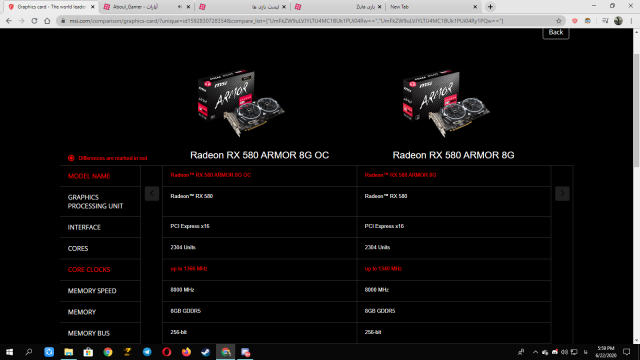Open a new browser tab with plus button

coord(490,7)
